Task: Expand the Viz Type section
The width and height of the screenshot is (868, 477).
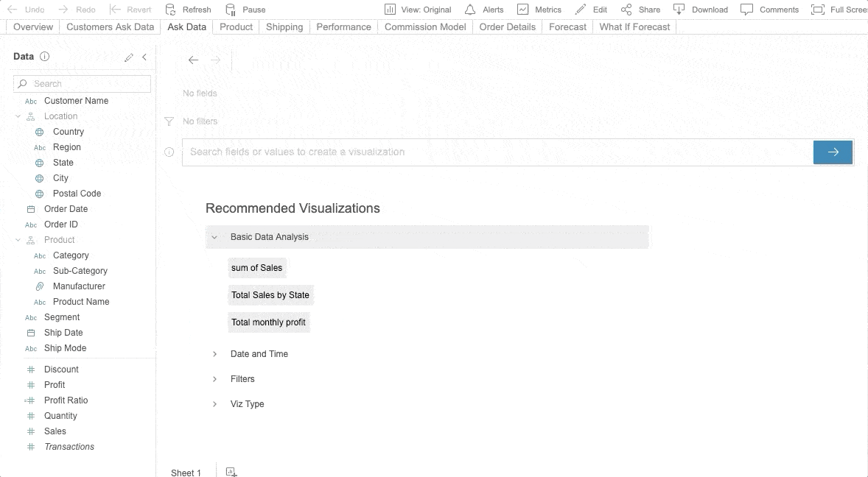Action: [x=214, y=403]
